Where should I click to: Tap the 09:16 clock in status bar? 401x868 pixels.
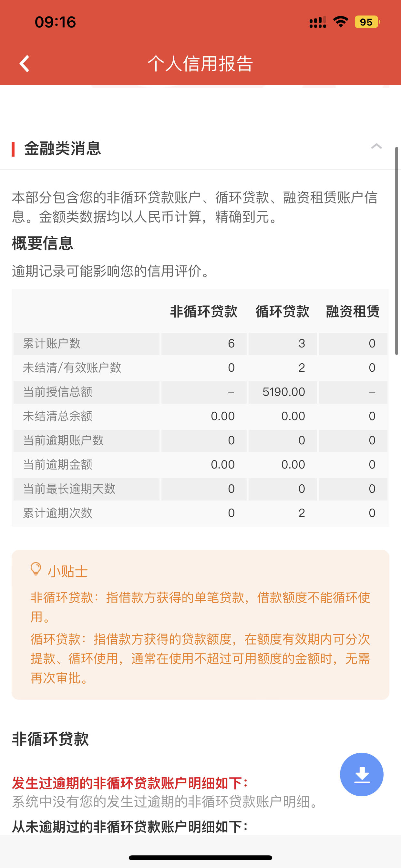[x=55, y=22]
